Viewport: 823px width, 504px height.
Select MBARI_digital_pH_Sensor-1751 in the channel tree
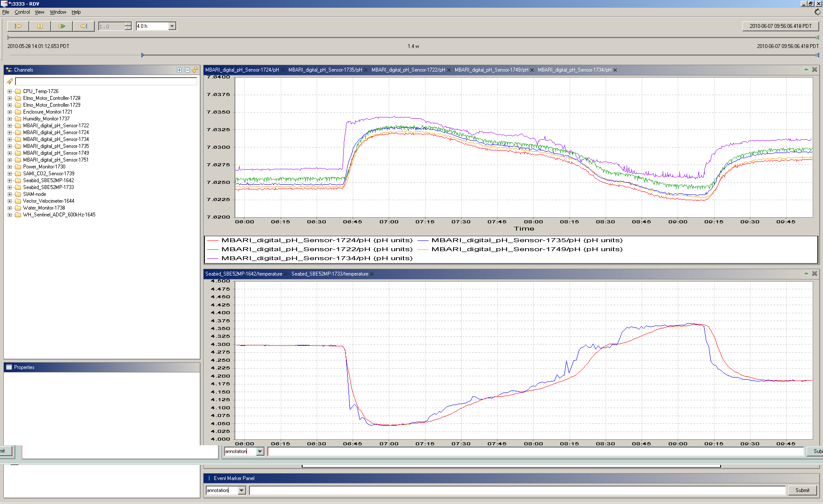[56, 160]
